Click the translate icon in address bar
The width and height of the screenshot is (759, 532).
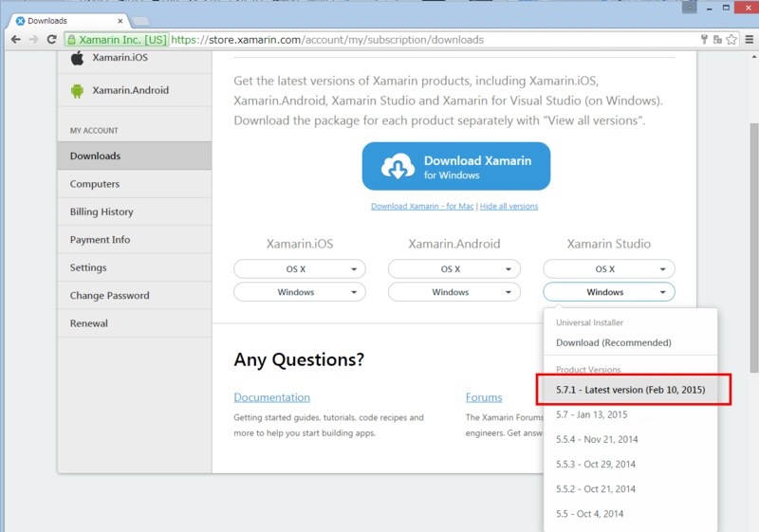[x=717, y=40]
